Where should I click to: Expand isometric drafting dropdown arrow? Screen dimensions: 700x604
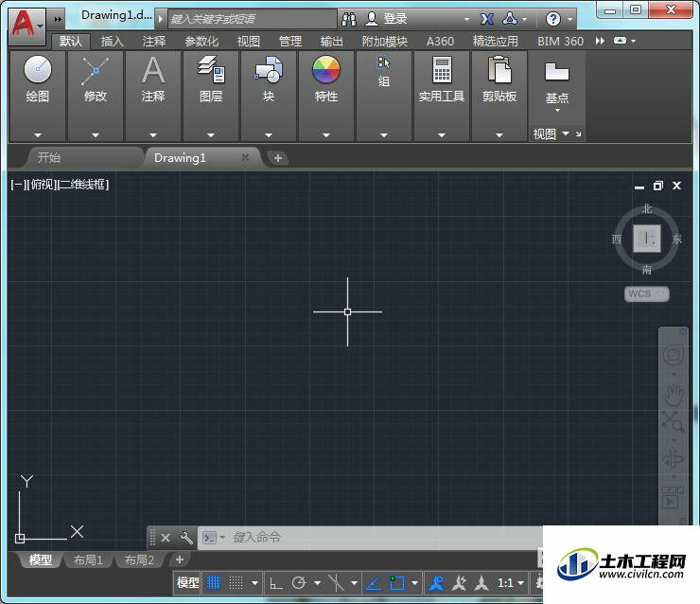point(354,583)
